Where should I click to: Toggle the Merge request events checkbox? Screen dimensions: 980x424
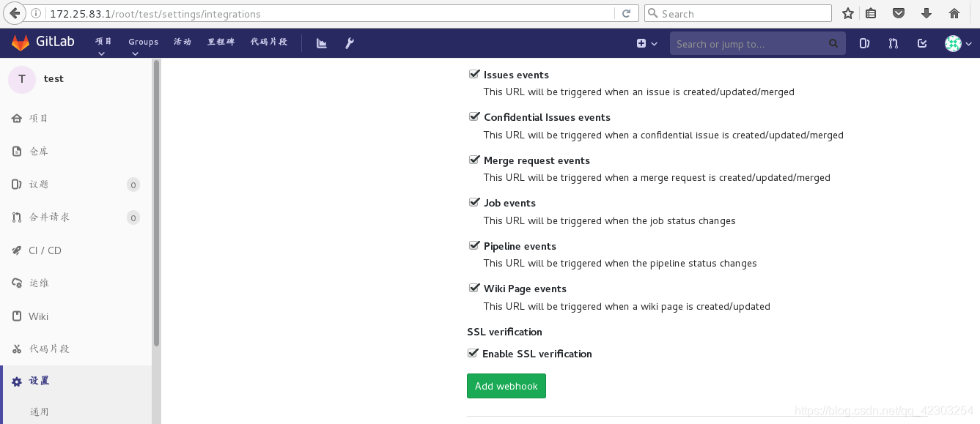(x=474, y=160)
